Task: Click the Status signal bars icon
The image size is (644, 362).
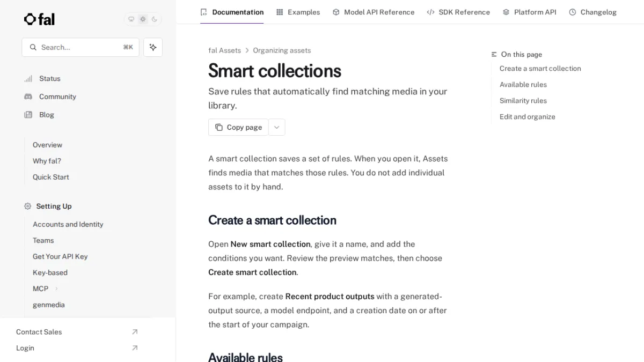Action: 28,79
